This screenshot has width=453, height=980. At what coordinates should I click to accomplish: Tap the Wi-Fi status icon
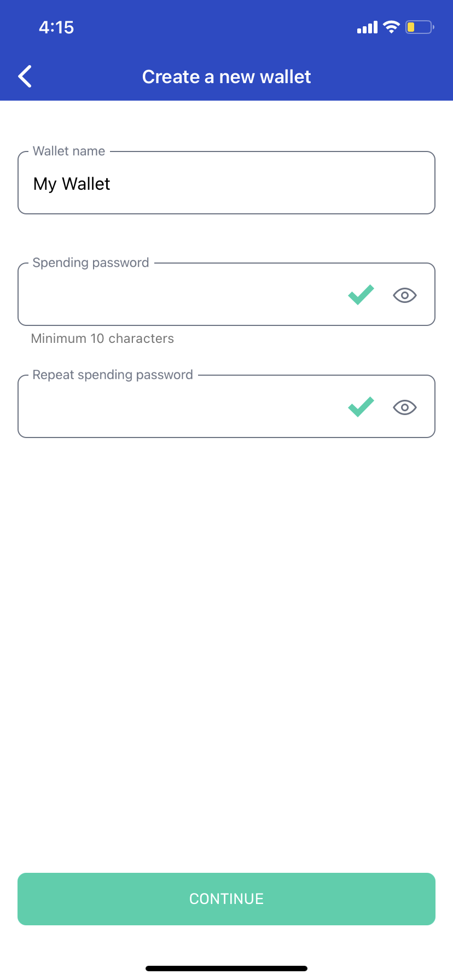click(391, 27)
